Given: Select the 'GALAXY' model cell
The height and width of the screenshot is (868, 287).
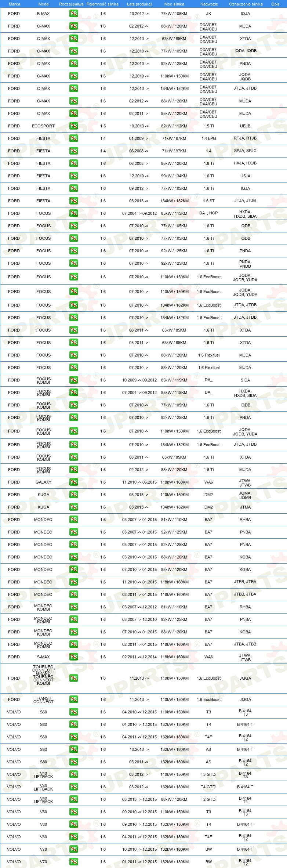Looking at the screenshot, I should (x=43, y=482).
